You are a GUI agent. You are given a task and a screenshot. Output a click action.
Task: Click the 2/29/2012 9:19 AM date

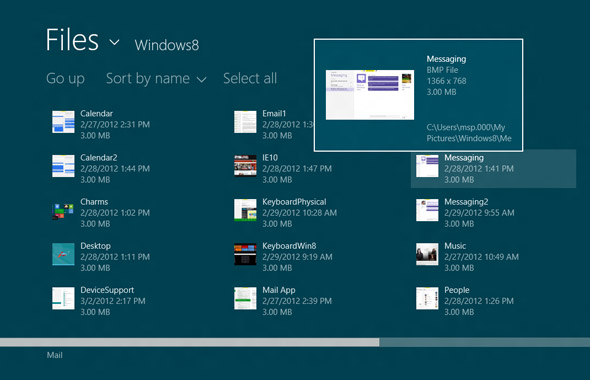click(x=297, y=257)
